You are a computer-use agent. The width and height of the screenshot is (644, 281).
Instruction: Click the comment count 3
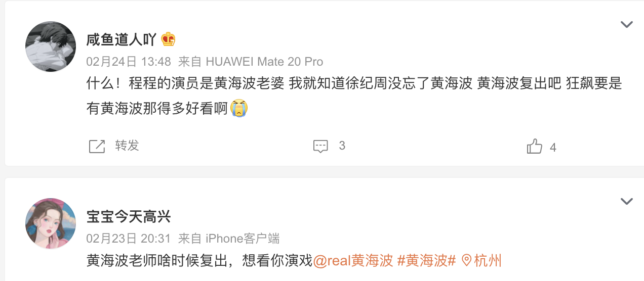pos(342,146)
